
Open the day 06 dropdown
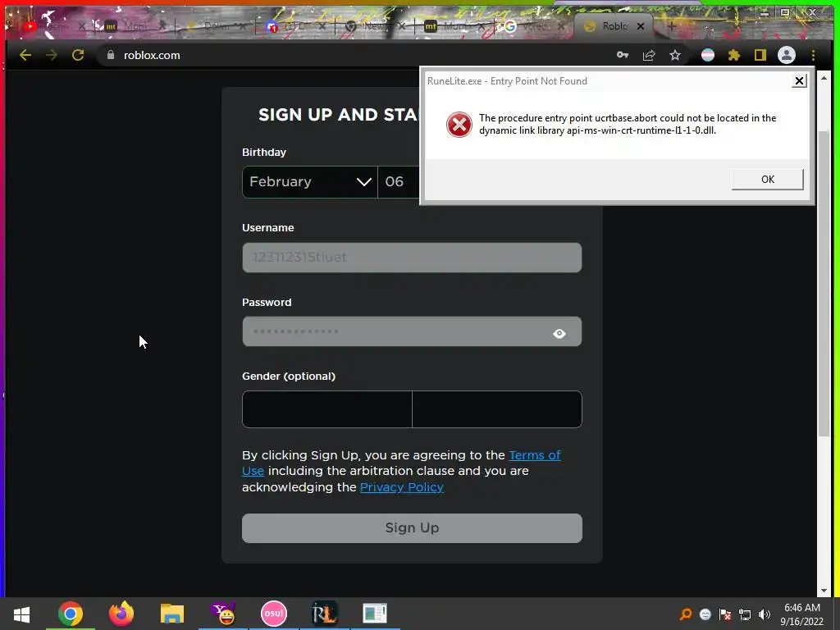399,181
